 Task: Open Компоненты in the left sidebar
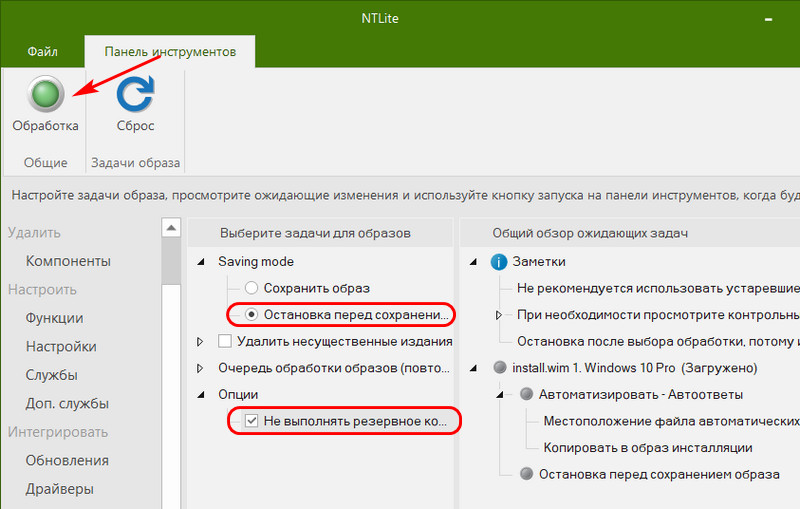(x=68, y=261)
